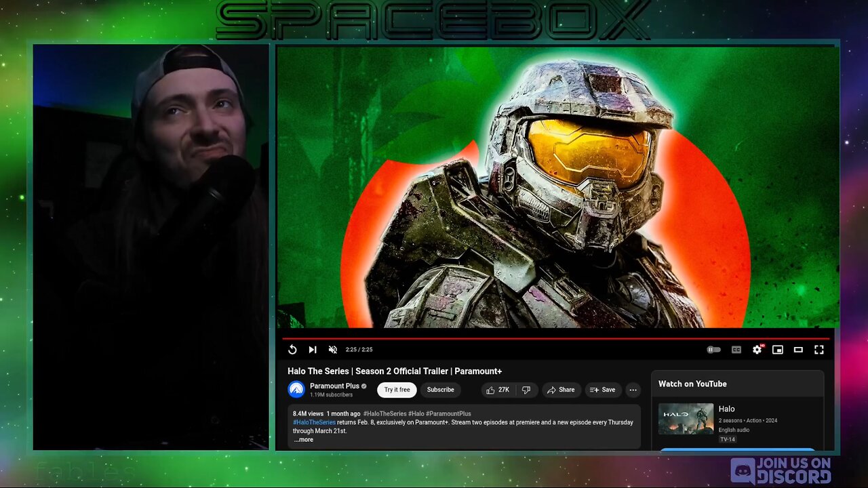Click the 8.4M views text
Screen dimensions: 868x488
coord(308,413)
